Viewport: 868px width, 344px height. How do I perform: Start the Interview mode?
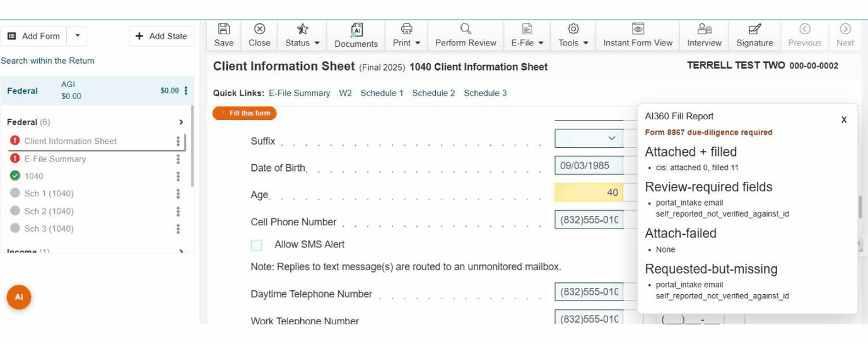tap(704, 35)
